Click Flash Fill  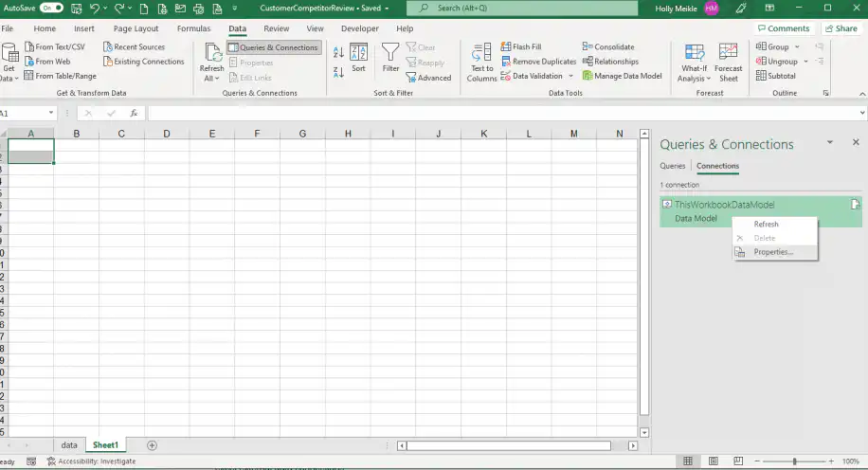pyautogui.click(x=521, y=47)
